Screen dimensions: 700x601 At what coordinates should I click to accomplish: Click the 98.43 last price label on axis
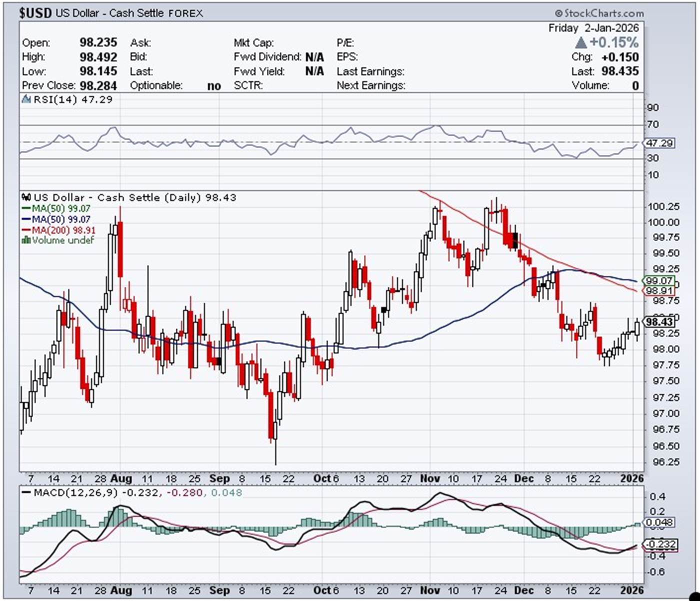point(658,322)
